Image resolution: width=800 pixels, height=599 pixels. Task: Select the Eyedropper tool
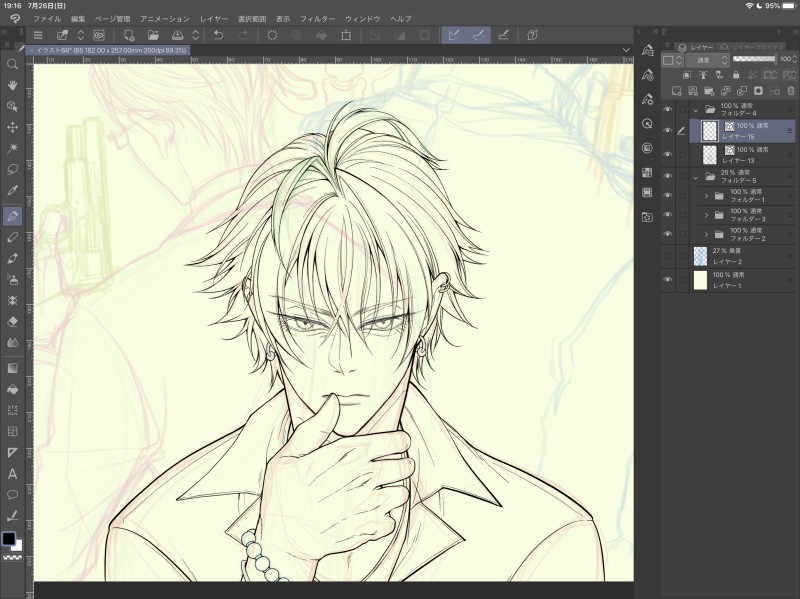13,191
